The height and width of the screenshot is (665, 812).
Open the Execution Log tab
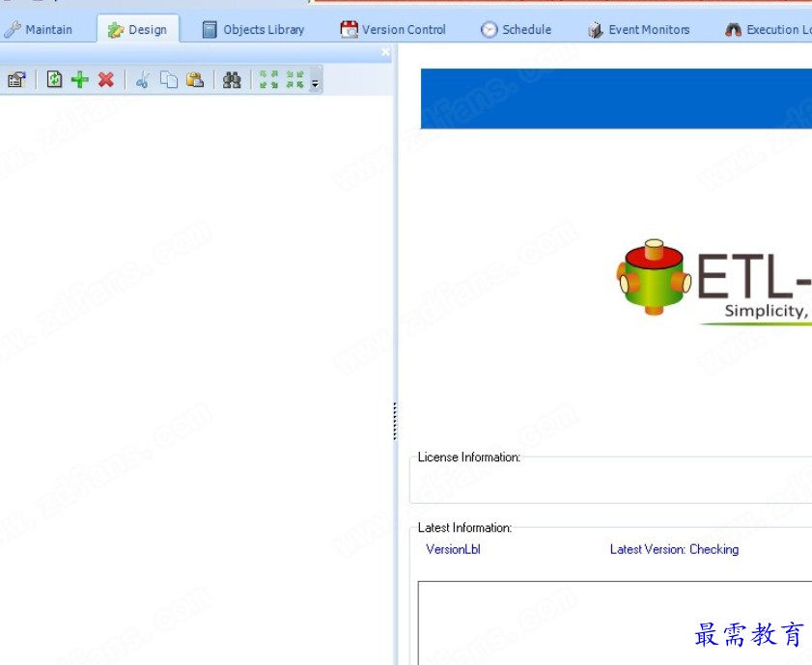coord(768,30)
